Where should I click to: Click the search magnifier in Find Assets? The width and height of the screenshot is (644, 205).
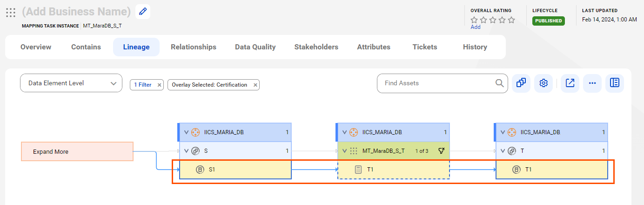(499, 83)
